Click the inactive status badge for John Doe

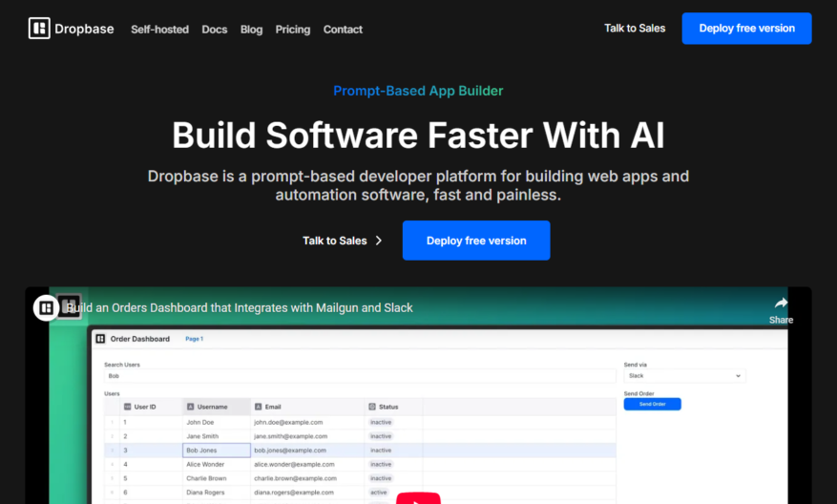381,422
